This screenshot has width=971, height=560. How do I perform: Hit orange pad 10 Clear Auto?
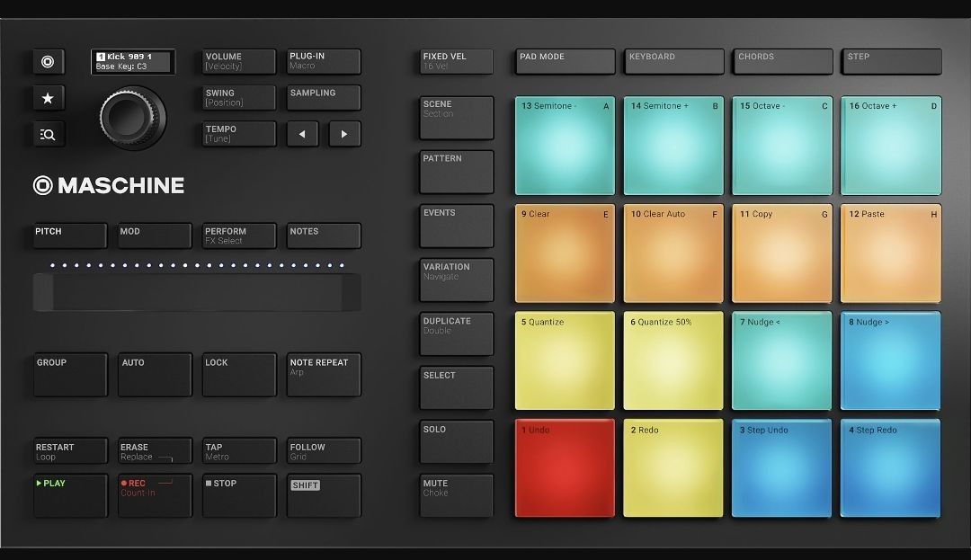[x=673, y=253]
